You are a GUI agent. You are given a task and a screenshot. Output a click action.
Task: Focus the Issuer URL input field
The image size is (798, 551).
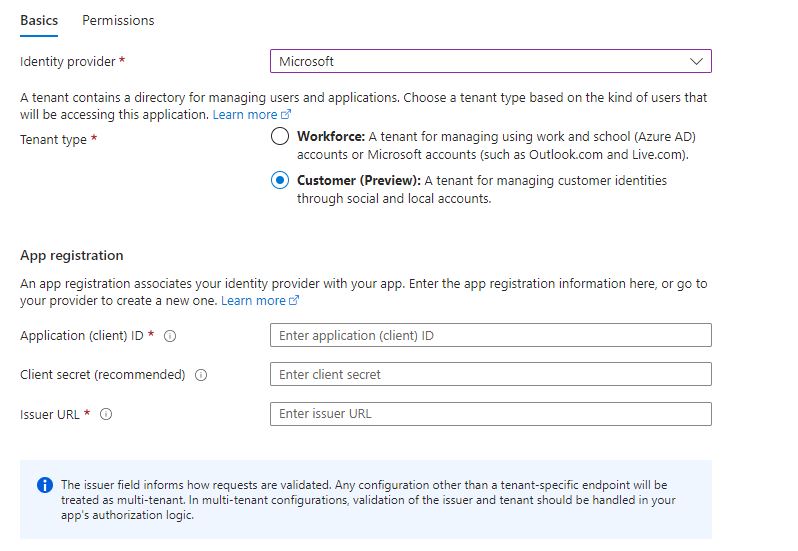point(491,414)
